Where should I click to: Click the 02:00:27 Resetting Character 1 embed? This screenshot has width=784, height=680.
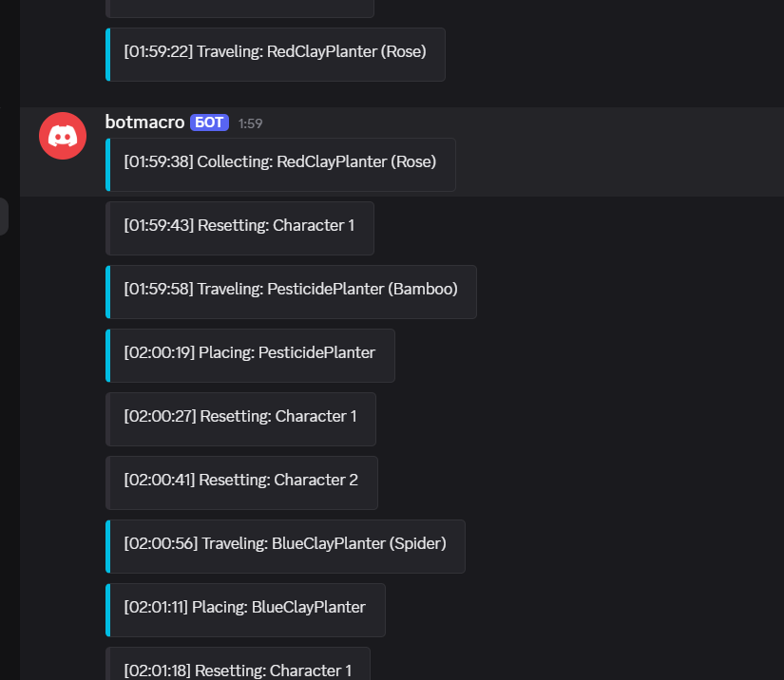click(x=240, y=417)
